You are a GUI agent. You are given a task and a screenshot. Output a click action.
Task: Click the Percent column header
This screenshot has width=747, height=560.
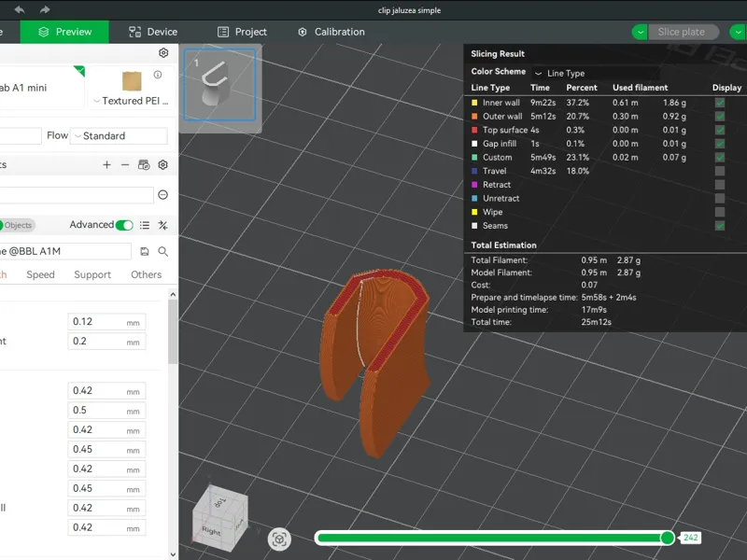[581, 88]
